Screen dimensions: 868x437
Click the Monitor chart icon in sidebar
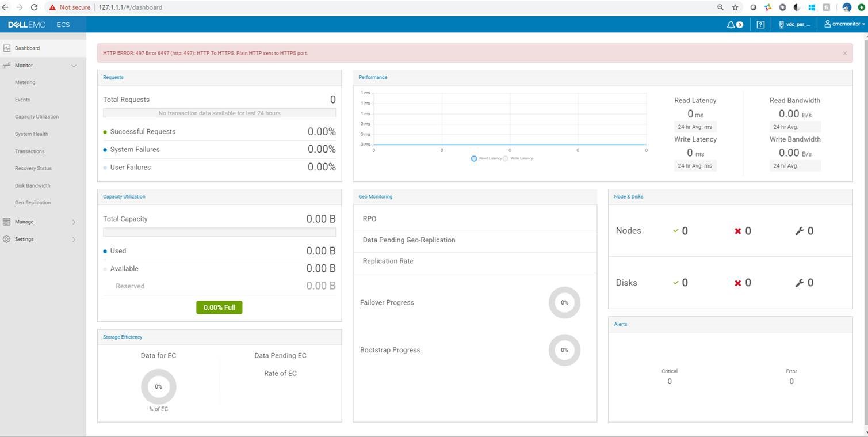pyautogui.click(x=7, y=66)
